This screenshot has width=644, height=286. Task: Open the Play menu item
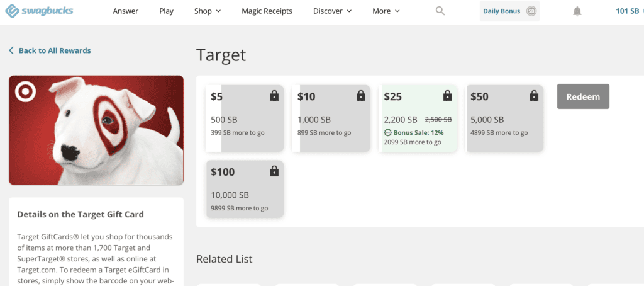(167, 11)
